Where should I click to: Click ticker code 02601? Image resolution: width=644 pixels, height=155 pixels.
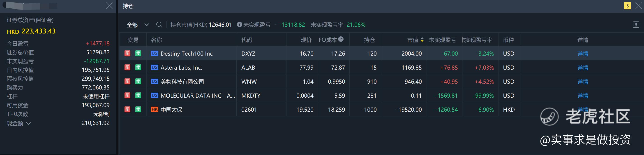click(249, 110)
